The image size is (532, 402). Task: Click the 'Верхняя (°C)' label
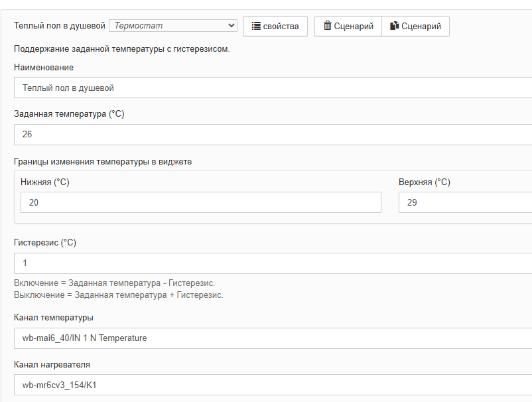[425, 182]
